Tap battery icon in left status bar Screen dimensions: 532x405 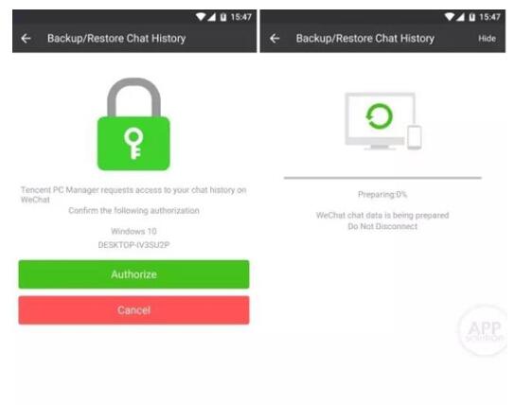point(222,17)
